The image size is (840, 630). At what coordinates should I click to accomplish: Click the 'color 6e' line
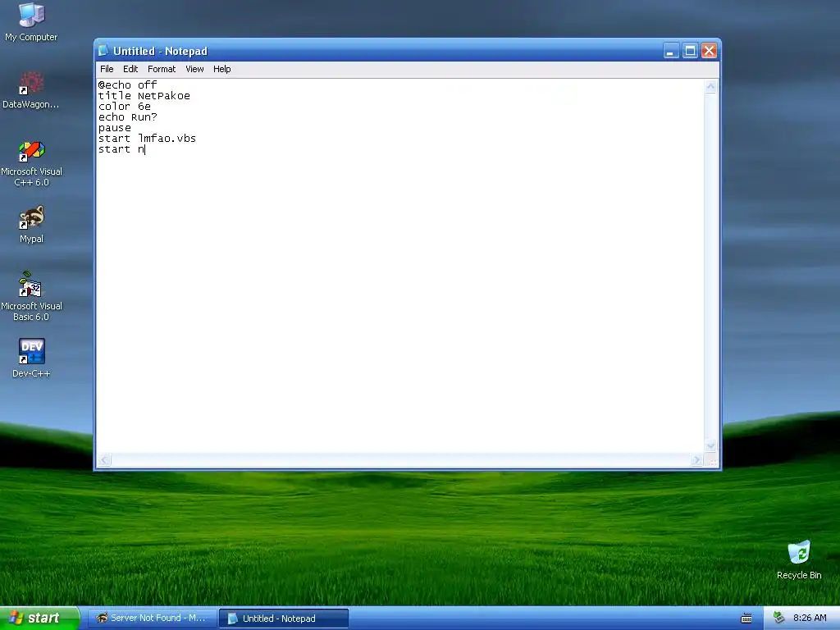125,106
